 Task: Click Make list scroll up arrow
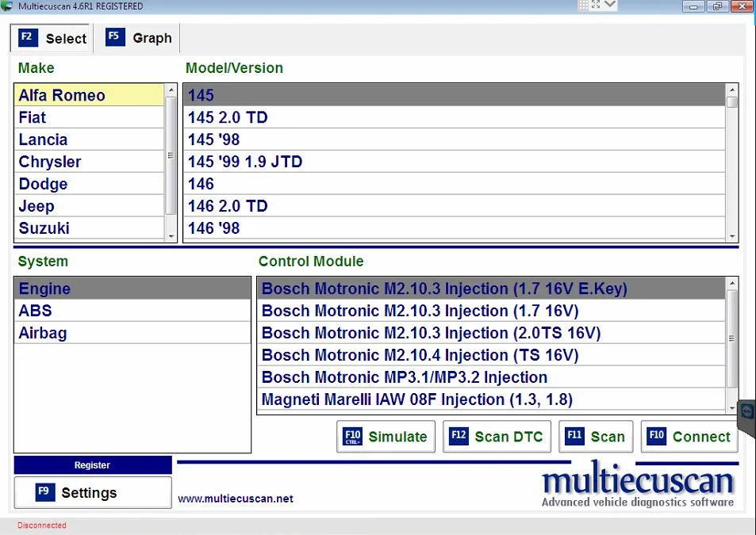(171, 90)
